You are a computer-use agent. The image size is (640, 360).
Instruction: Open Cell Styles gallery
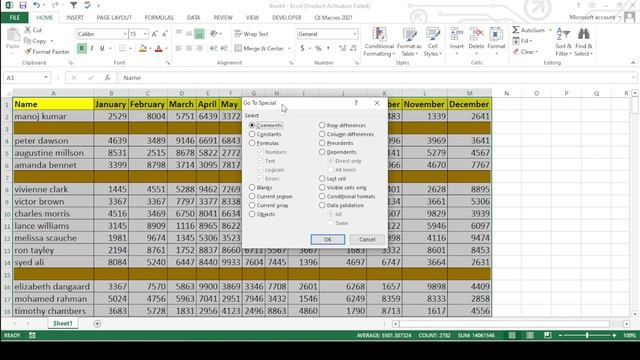click(x=433, y=42)
